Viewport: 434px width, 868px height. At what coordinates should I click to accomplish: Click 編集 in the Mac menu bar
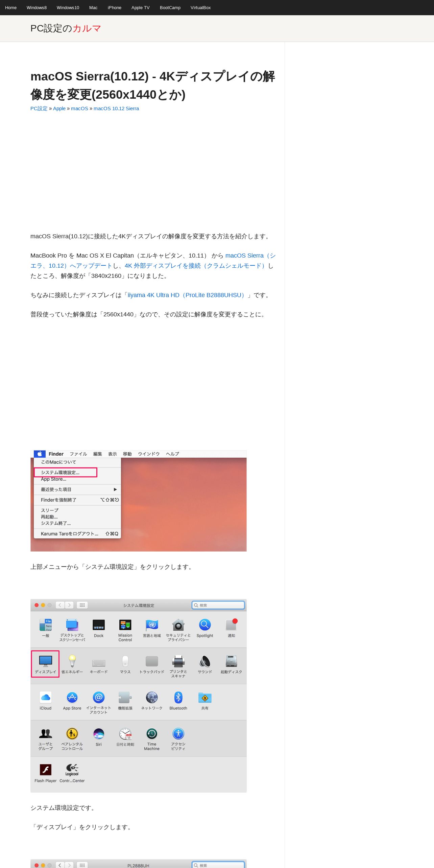click(98, 454)
